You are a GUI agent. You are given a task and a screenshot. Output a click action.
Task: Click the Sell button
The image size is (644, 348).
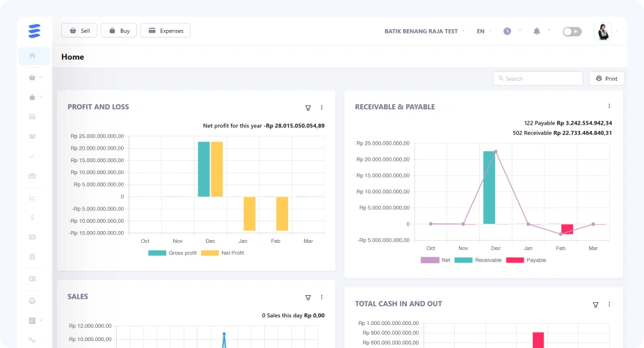coord(79,31)
